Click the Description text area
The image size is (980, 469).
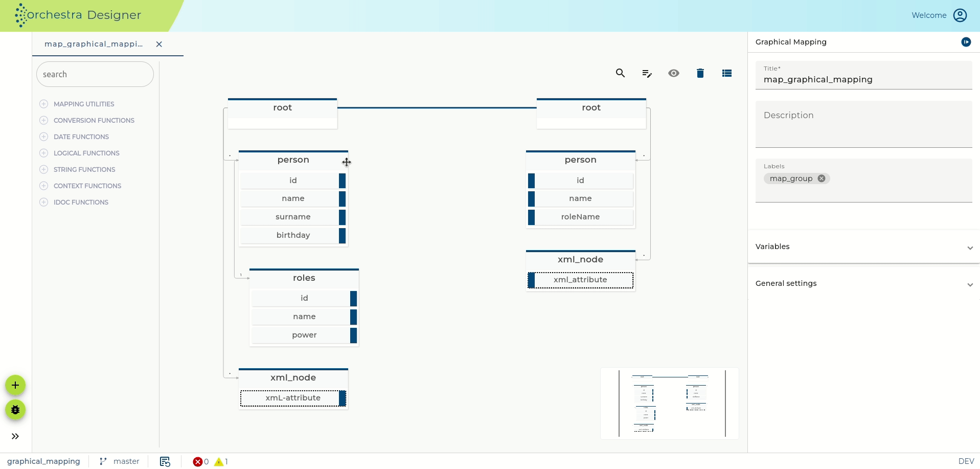coord(863,124)
